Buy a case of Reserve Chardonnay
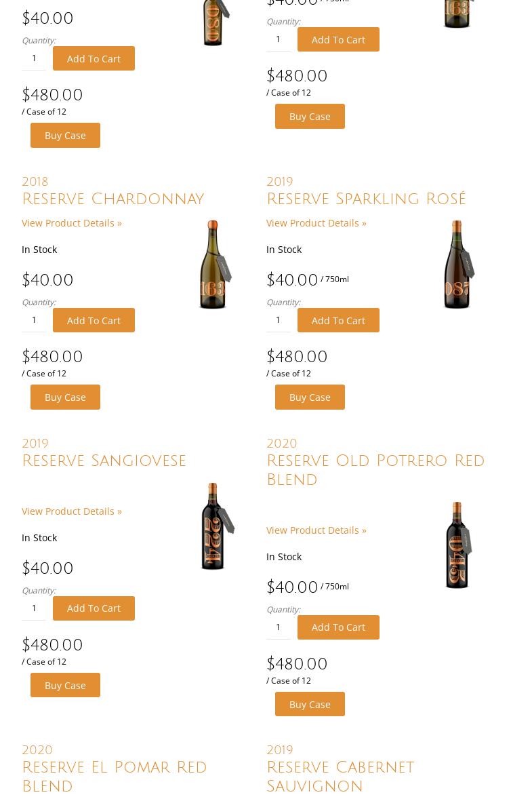 [x=65, y=397]
